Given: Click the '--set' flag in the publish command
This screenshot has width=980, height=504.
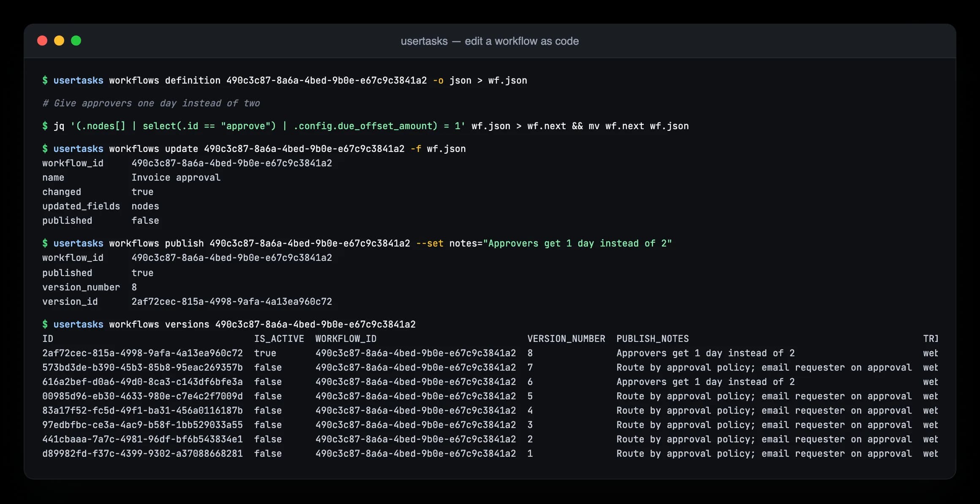Looking at the screenshot, I should (x=430, y=243).
